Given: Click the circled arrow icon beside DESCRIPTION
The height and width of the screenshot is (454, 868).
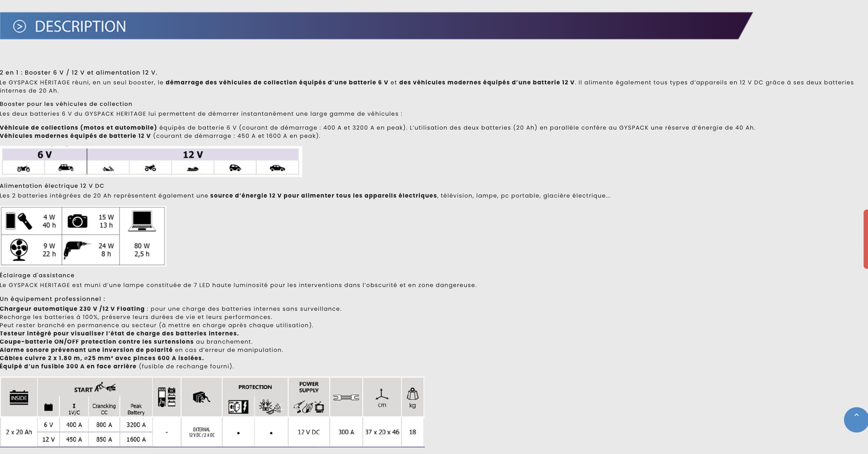Looking at the screenshot, I should click(x=20, y=26).
